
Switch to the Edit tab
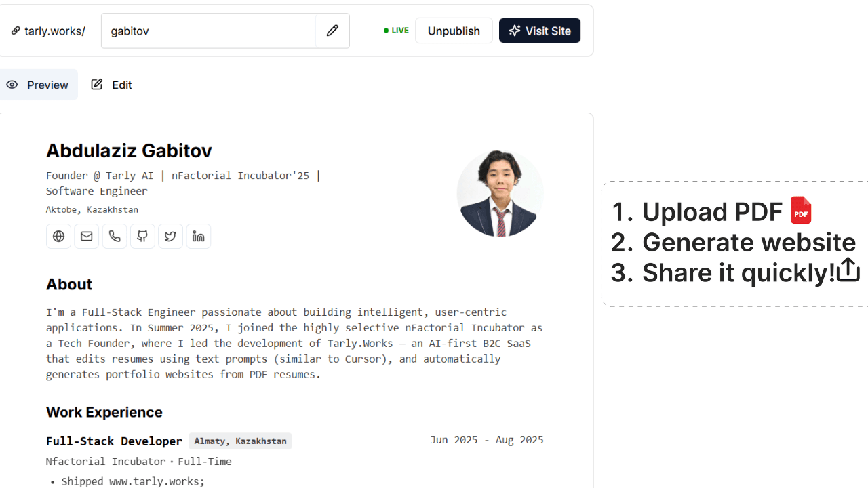pyautogui.click(x=112, y=85)
